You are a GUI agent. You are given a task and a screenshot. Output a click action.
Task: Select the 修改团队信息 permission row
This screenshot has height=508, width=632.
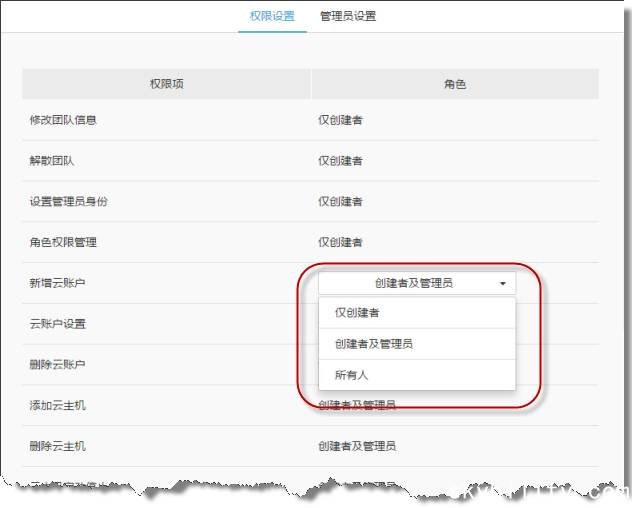click(63, 120)
